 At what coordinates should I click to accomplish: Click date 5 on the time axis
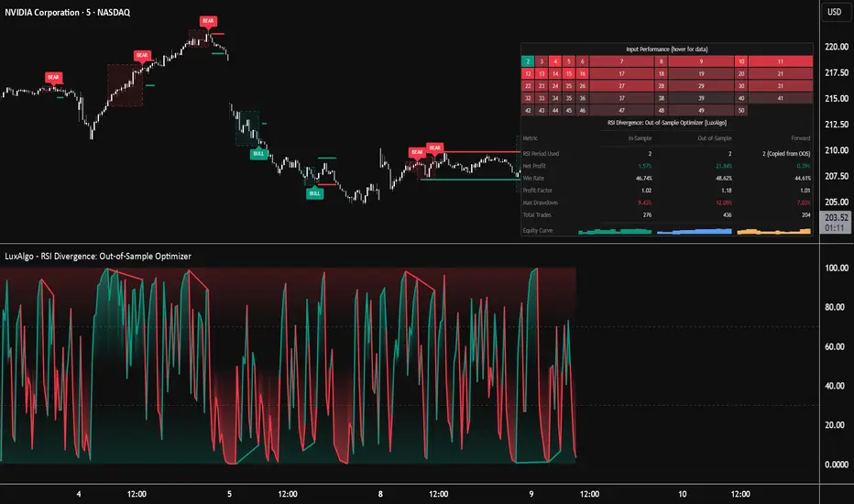229,494
